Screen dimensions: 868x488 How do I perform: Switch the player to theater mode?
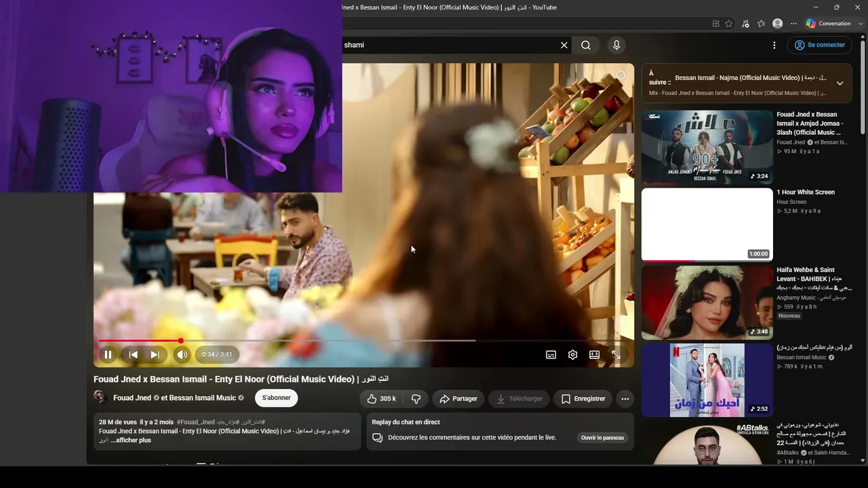click(x=595, y=354)
